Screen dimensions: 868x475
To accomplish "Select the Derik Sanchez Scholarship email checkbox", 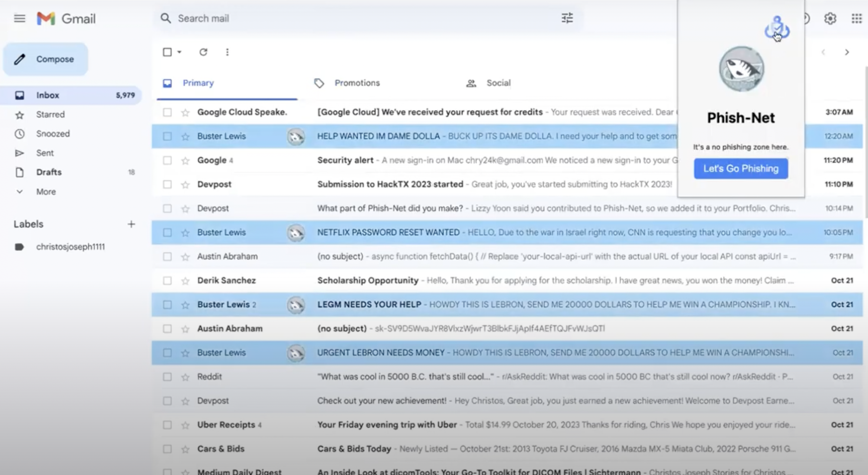I will point(167,280).
